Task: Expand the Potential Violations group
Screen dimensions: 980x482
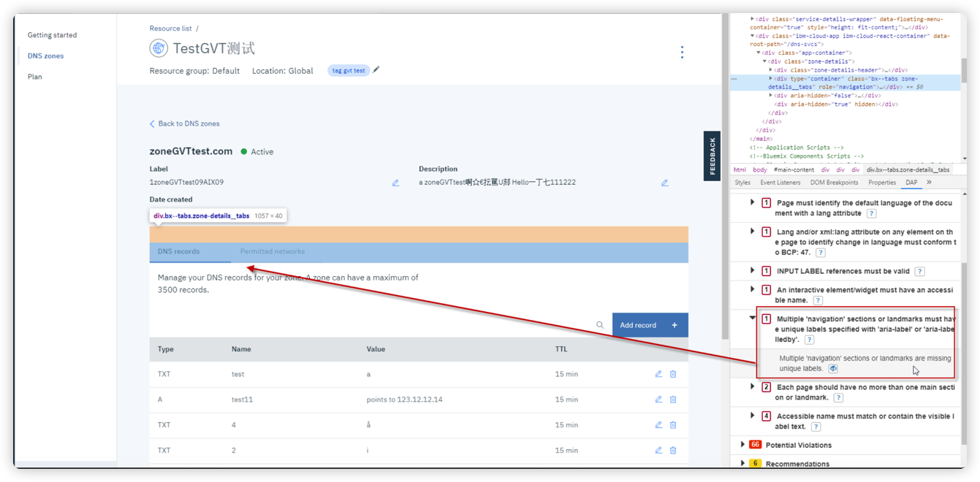Action: click(742, 445)
